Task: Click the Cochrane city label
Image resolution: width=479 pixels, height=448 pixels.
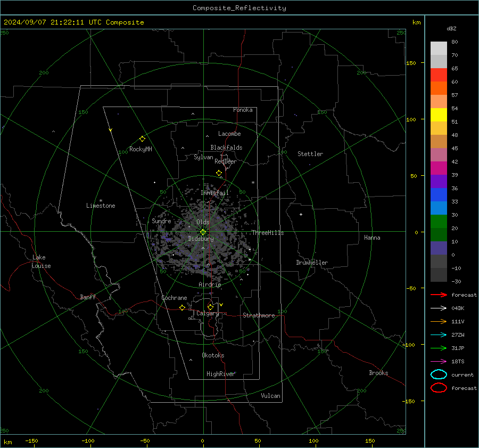Action: coord(174,298)
